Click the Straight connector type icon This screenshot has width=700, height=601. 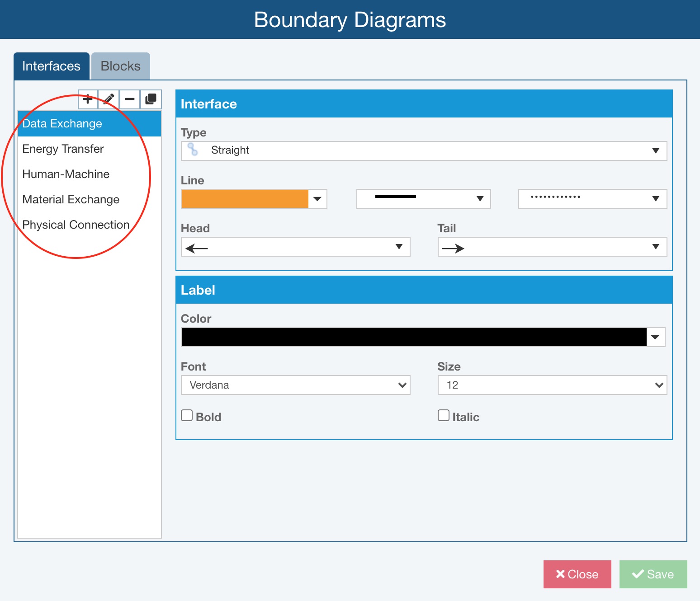click(193, 150)
